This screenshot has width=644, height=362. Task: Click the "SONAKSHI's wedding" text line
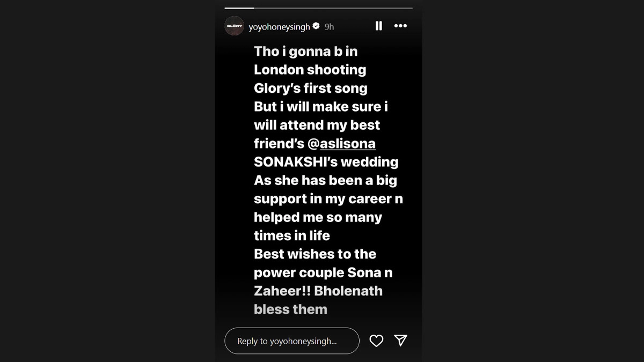coord(326,161)
